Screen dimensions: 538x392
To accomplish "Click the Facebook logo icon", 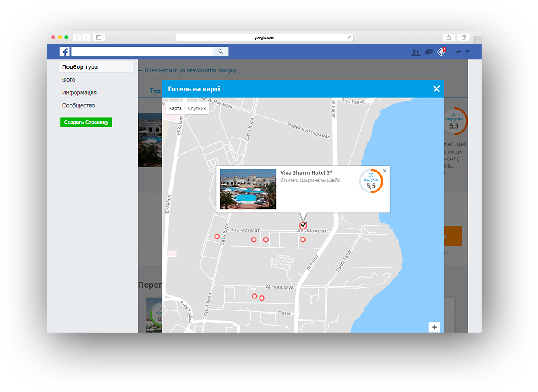I will [64, 52].
